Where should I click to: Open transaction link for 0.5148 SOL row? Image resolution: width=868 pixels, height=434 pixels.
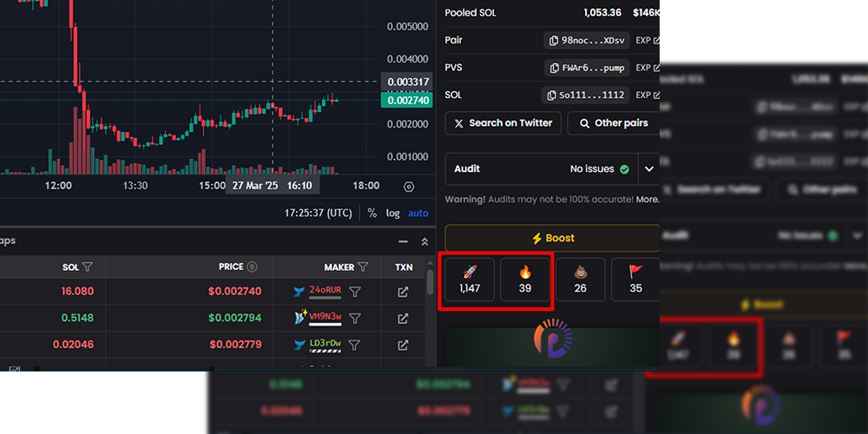pos(403,319)
